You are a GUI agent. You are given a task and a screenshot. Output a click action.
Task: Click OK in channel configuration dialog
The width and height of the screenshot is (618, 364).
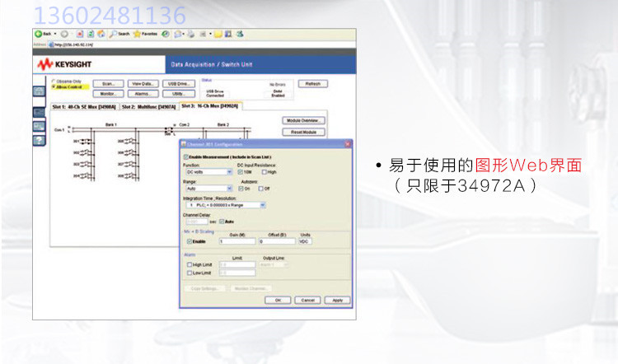coord(278,301)
